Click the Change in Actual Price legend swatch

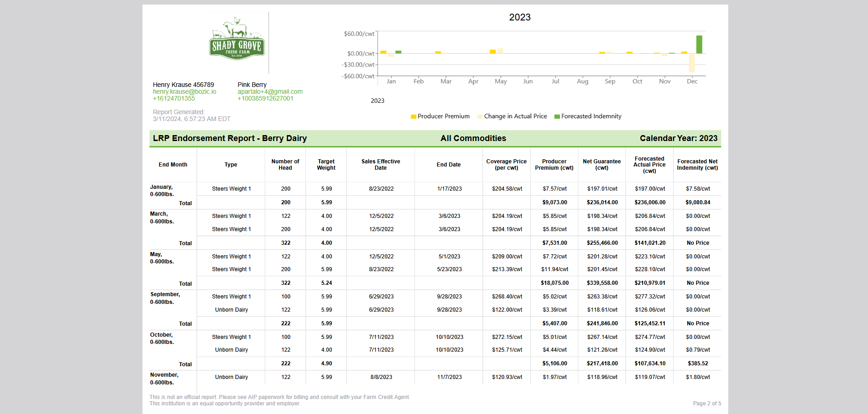[480, 116]
